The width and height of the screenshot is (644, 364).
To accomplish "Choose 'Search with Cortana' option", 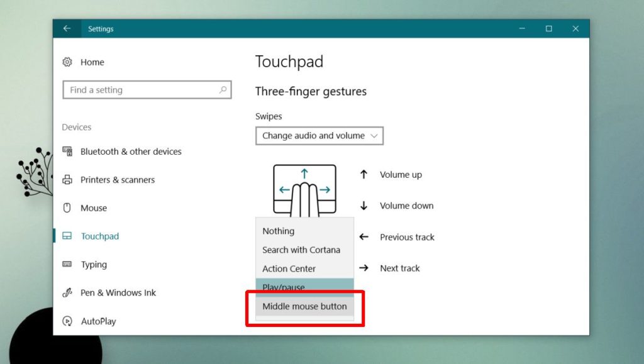I will click(x=301, y=250).
